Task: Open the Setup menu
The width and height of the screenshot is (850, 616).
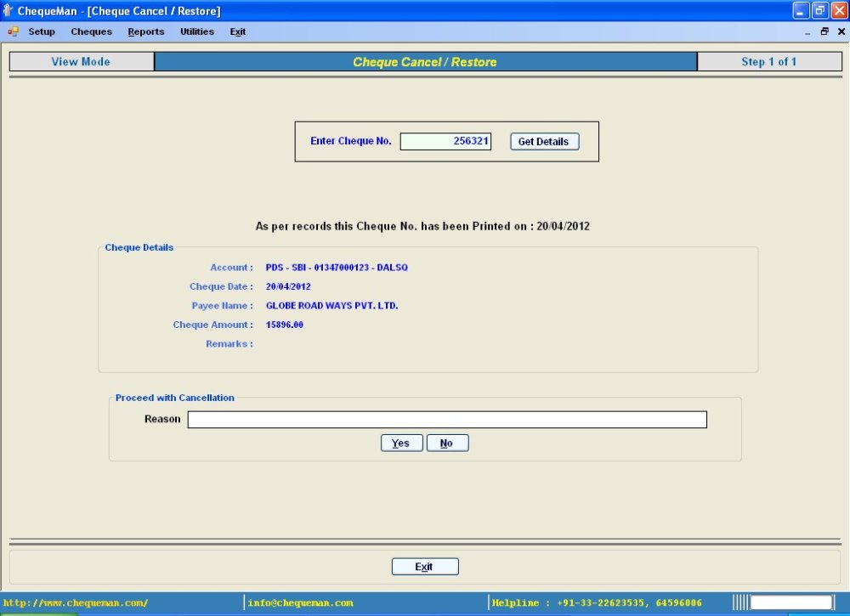Action: [x=41, y=31]
